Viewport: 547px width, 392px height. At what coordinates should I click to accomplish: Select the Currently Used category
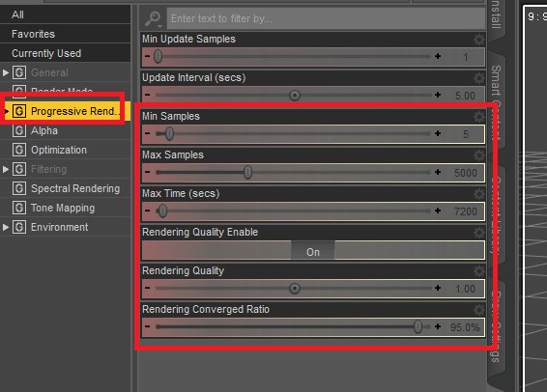click(x=66, y=53)
